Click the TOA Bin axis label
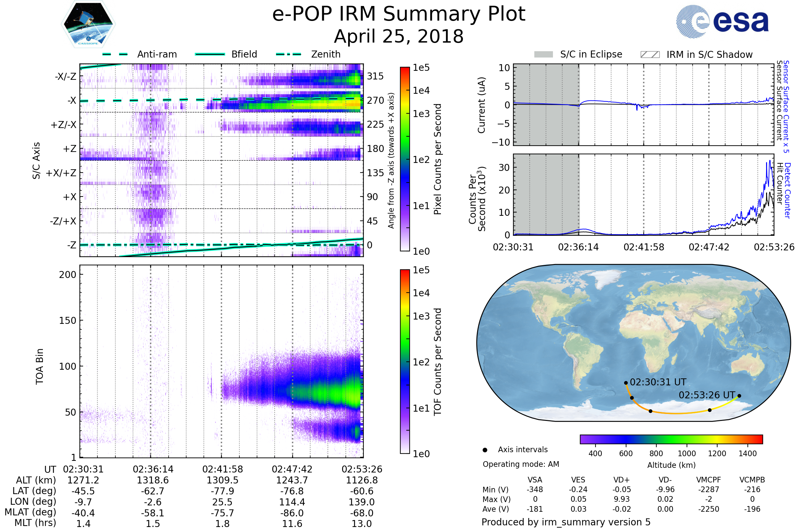 [40, 366]
